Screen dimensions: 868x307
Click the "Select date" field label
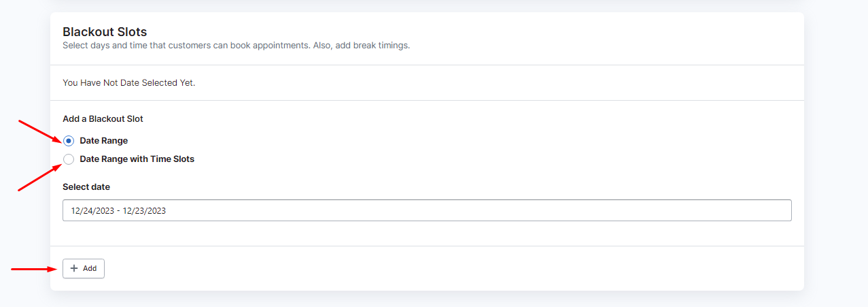point(86,187)
